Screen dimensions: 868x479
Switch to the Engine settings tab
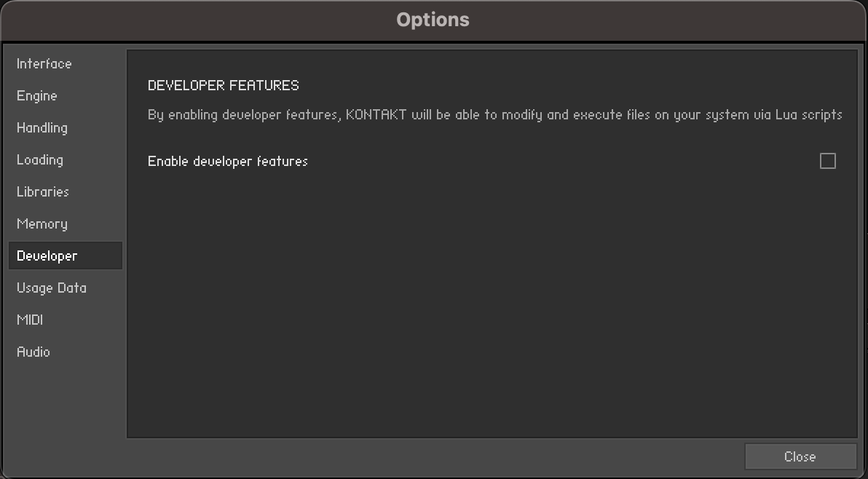point(37,96)
